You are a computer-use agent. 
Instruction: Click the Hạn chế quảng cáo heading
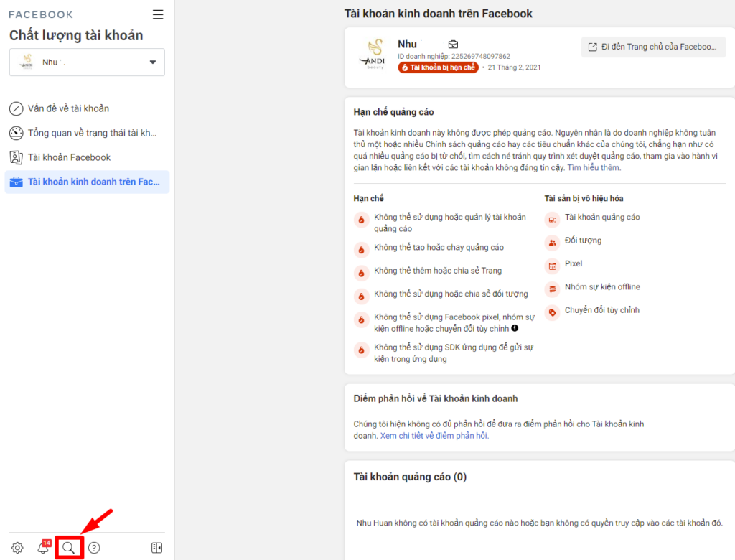[x=394, y=112]
